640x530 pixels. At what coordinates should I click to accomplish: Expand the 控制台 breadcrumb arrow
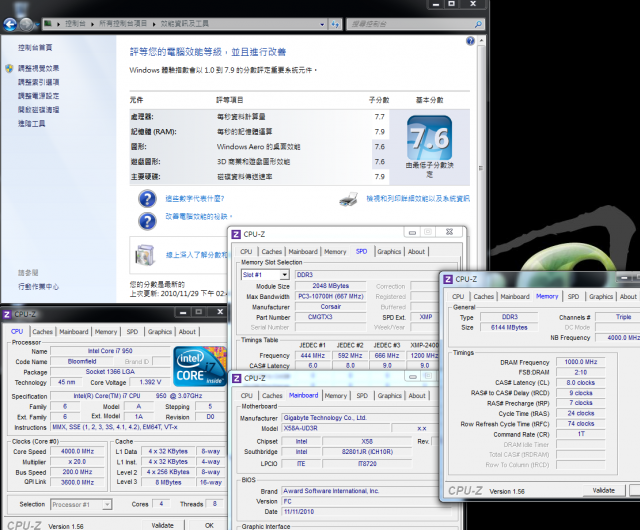coord(92,24)
